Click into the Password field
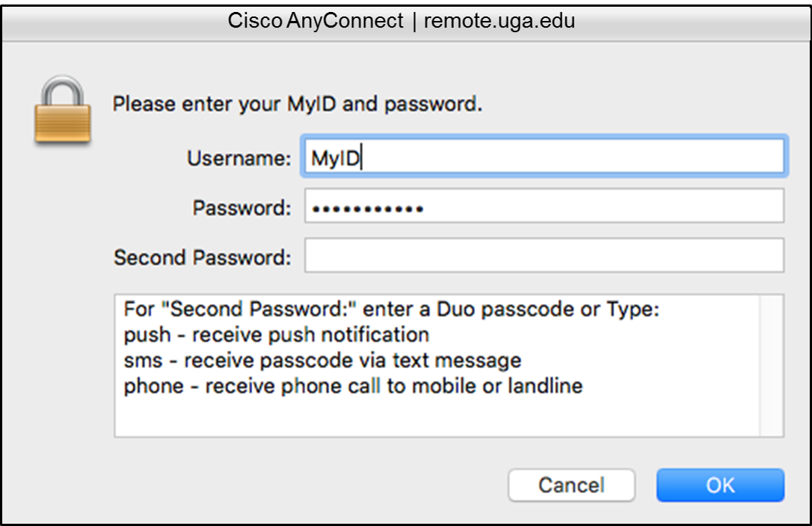 [544, 206]
